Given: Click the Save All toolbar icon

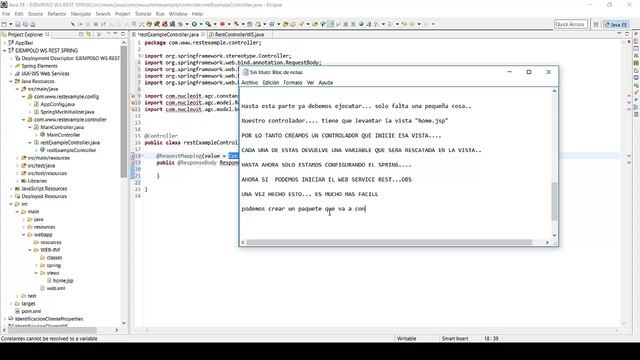Looking at the screenshot, I should (x=25, y=24).
